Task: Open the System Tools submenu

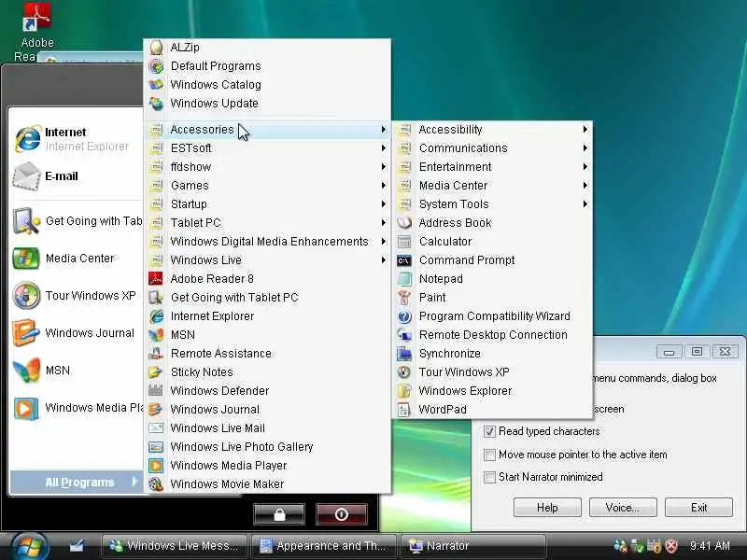Action: pyautogui.click(x=492, y=203)
